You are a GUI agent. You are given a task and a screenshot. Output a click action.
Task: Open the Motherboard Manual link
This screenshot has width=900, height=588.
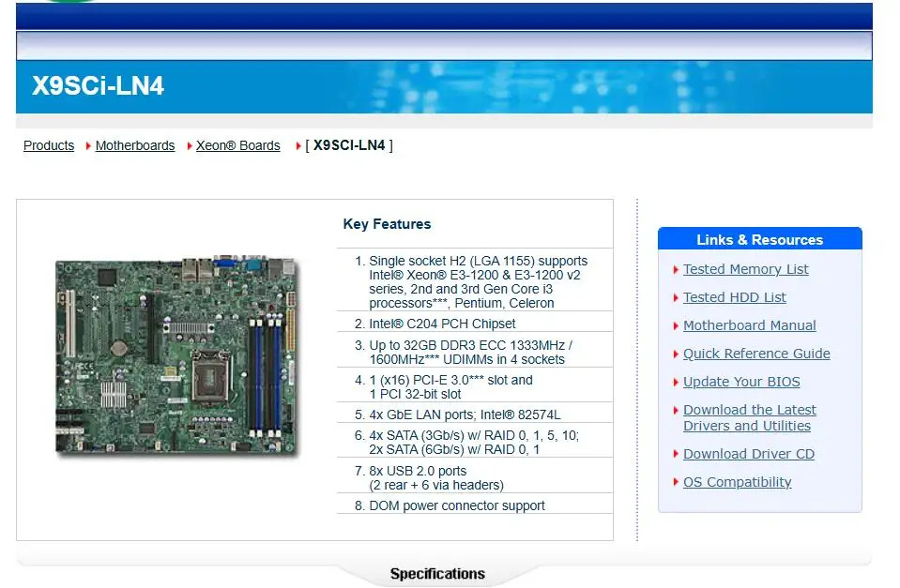(x=750, y=325)
